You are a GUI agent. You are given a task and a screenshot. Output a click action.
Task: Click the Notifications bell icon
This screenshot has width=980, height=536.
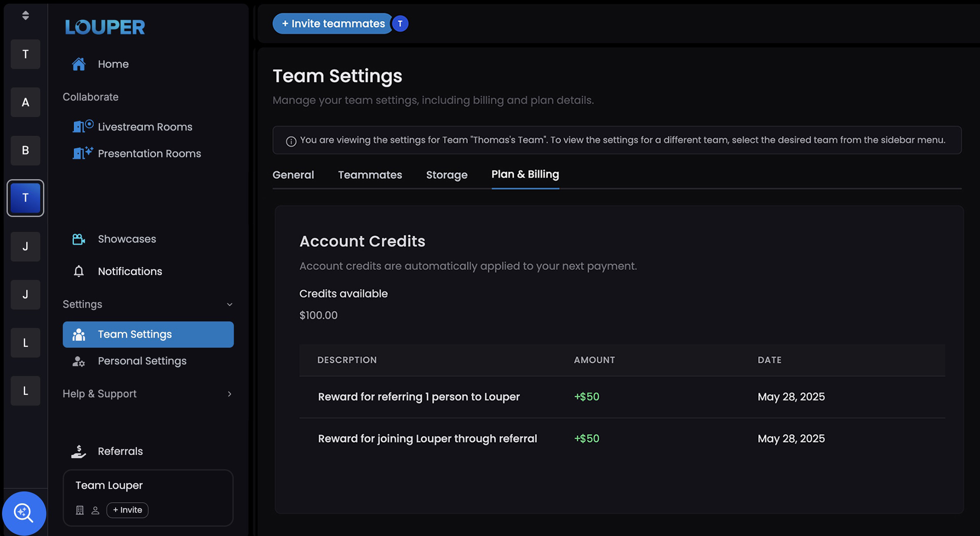click(78, 271)
